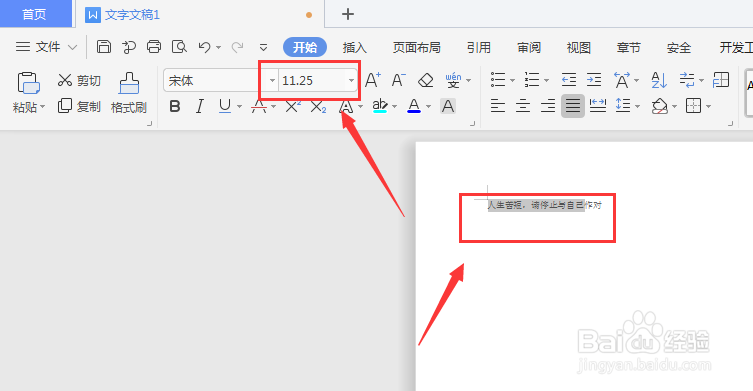Open the font name box 宋体
The width and height of the screenshot is (753, 391).
(215, 80)
